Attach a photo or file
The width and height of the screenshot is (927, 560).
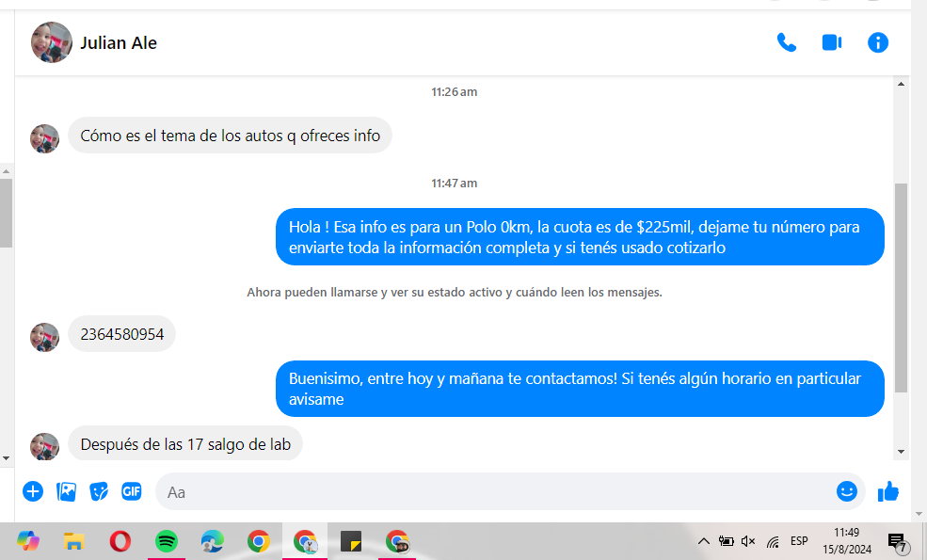pyautogui.click(x=67, y=491)
